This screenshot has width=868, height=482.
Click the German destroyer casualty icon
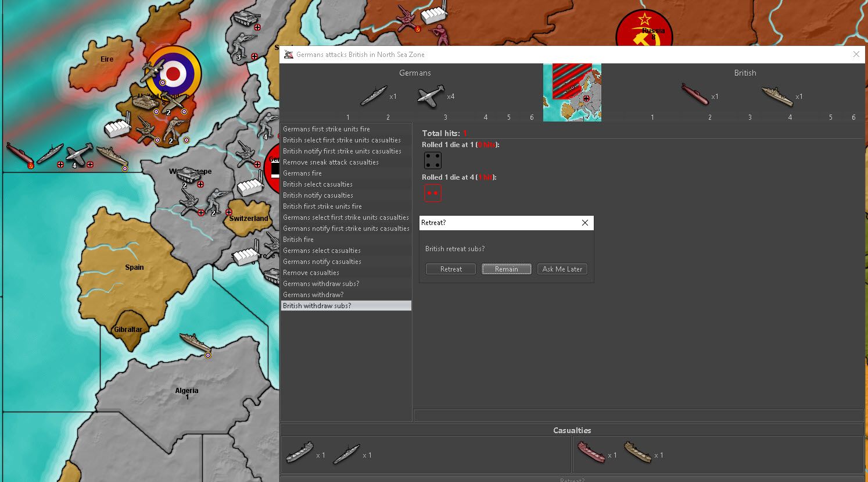(x=347, y=454)
